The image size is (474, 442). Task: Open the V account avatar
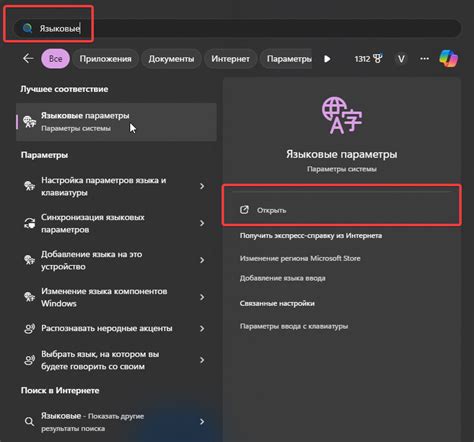click(x=401, y=59)
